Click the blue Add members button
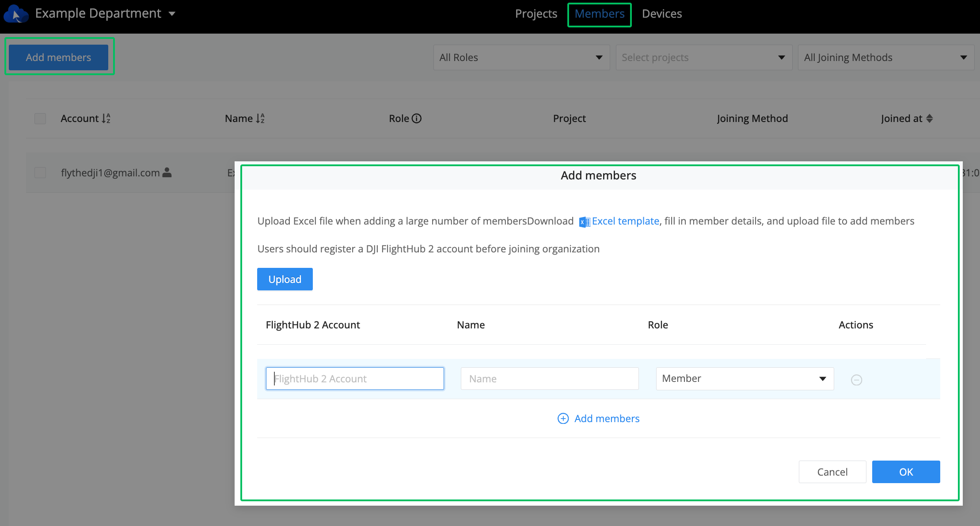Image resolution: width=980 pixels, height=526 pixels. point(58,57)
